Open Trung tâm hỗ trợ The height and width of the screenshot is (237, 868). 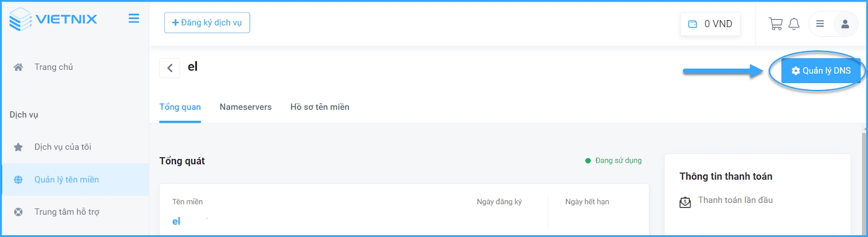pyautogui.click(x=67, y=212)
